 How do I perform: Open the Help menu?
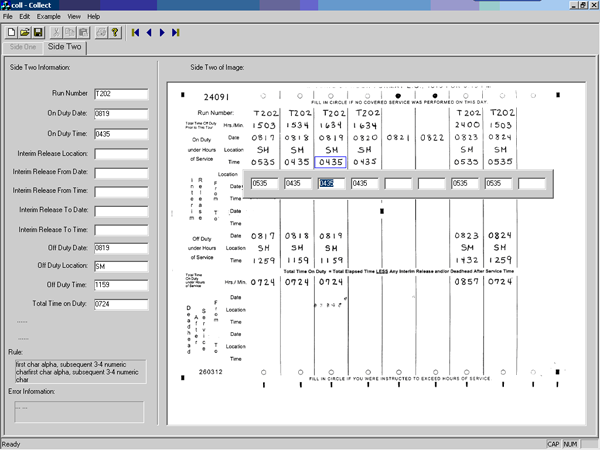(x=93, y=16)
